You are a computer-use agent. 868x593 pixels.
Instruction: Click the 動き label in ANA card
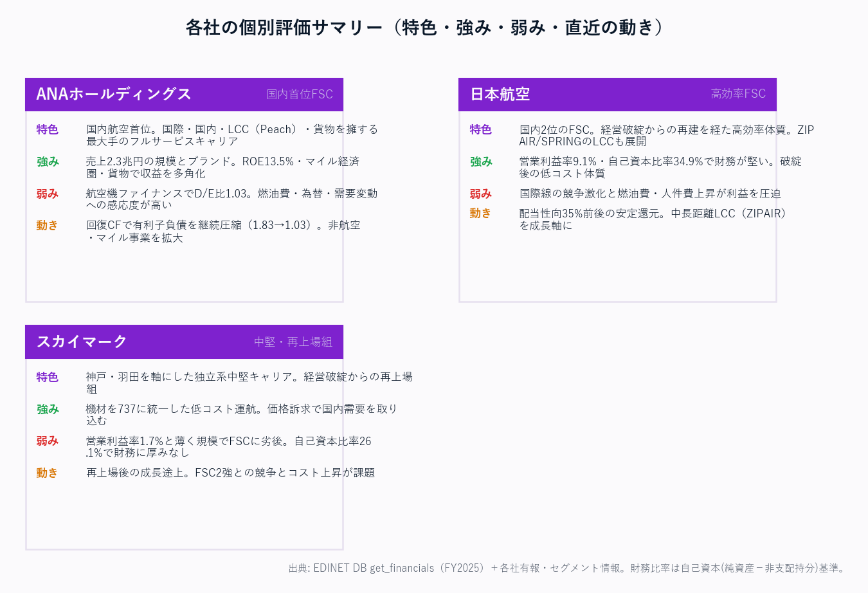click(x=48, y=225)
